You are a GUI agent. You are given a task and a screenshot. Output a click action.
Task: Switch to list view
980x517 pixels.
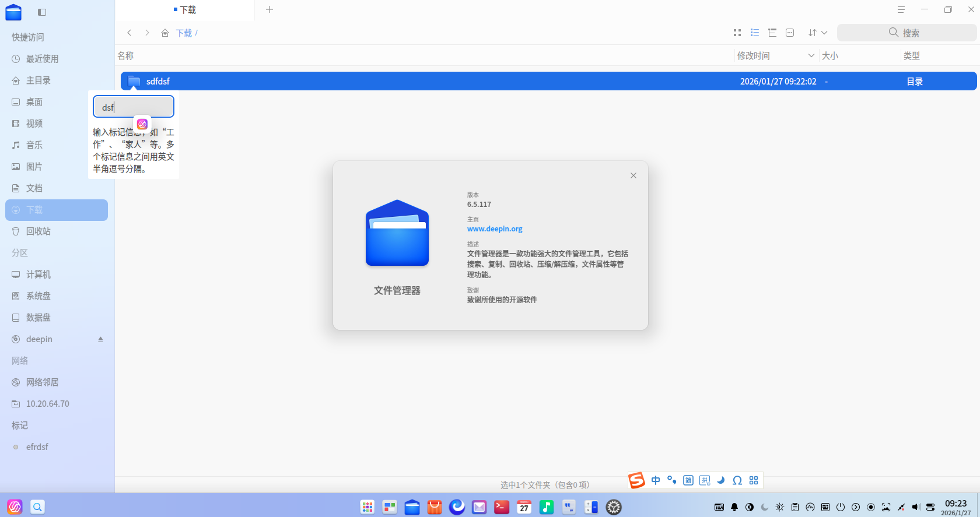pos(755,33)
